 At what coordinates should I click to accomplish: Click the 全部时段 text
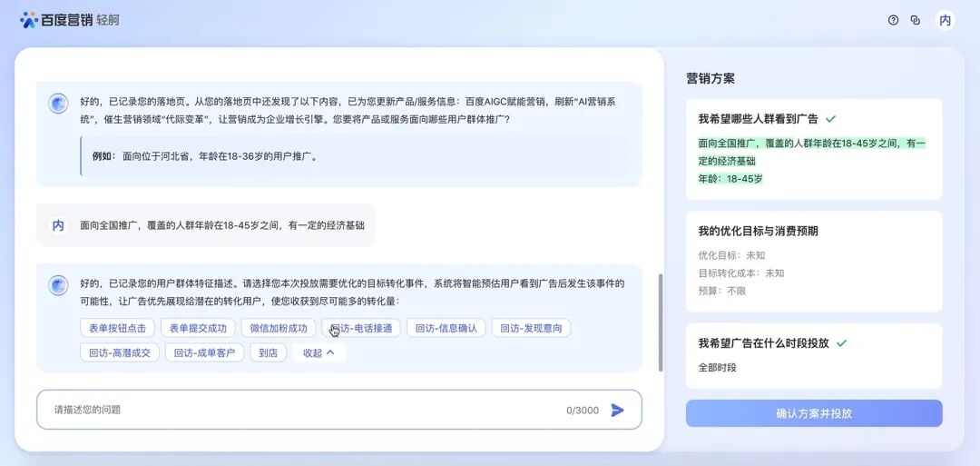718,367
